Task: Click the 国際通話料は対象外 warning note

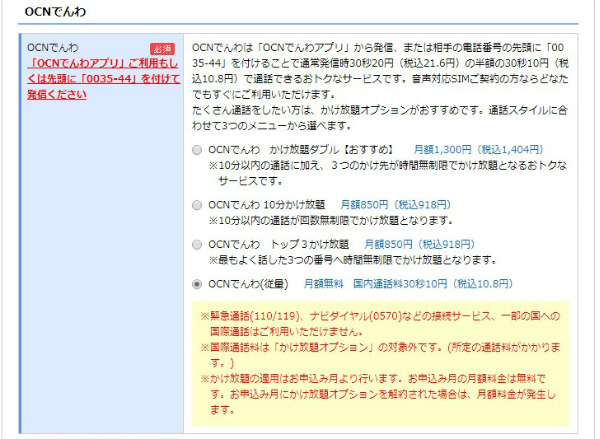Action: 380,355
